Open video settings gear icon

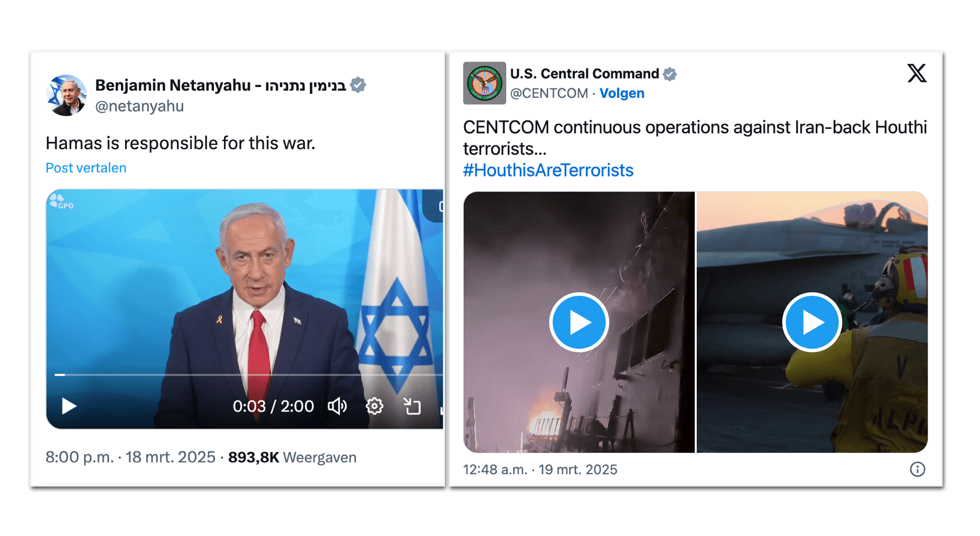[x=374, y=406]
